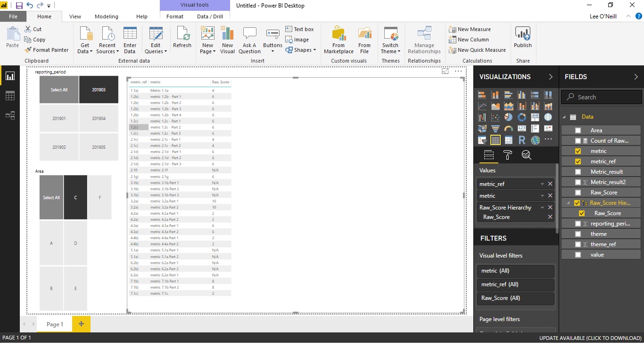The image size is (644, 347).
Task: Switch to Relationships model view in sidebar
Action: click(x=10, y=115)
